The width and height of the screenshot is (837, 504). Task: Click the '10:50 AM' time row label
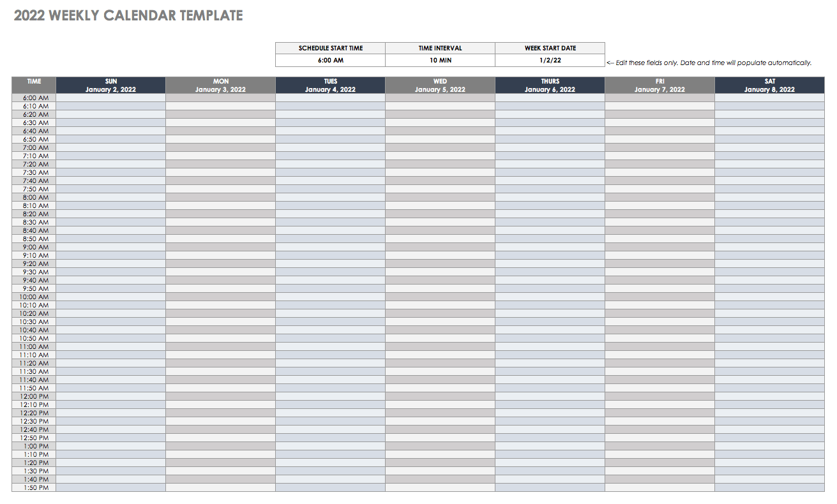coord(34,338)
